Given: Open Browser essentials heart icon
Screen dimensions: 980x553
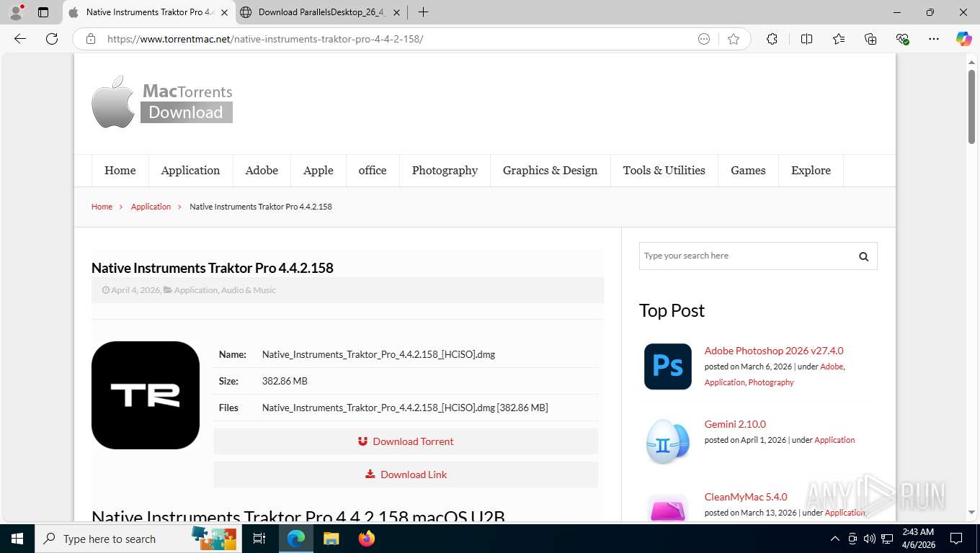Looking at the screenshot, I should (902, 39).
